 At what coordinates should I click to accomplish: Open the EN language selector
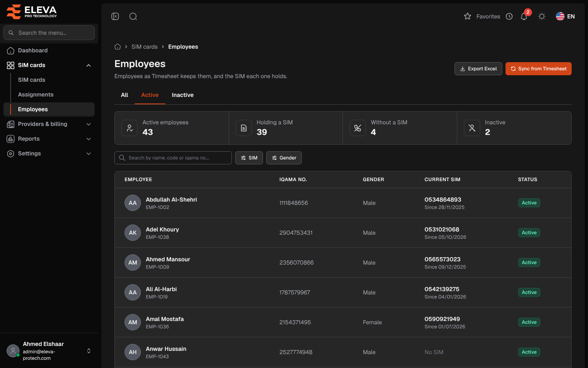tap(566, 16)
